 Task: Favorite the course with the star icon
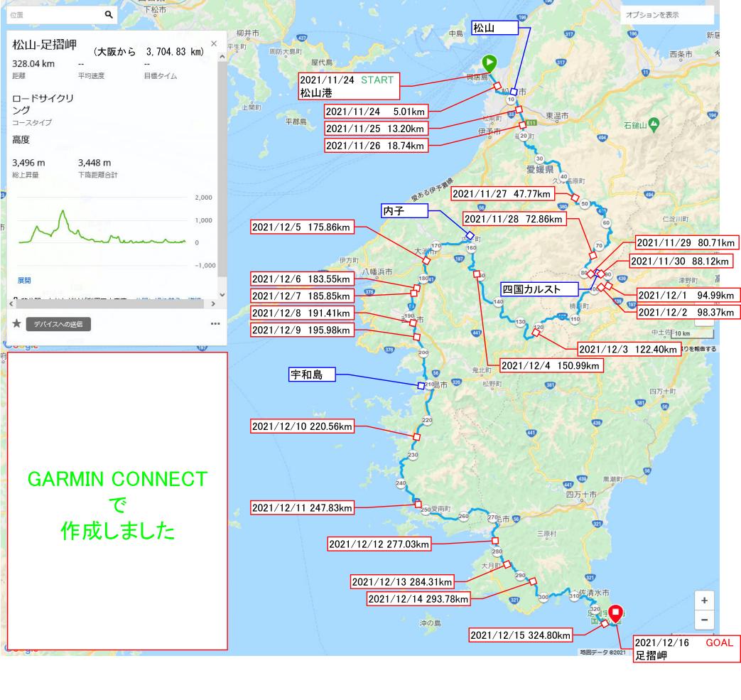[x=16, y=323]
